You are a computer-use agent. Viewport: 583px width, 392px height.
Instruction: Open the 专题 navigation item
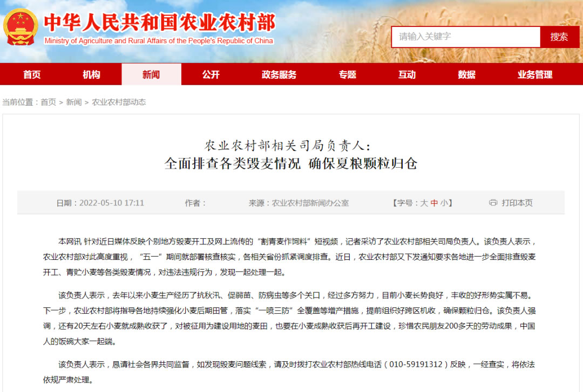(x=347, y=74)
